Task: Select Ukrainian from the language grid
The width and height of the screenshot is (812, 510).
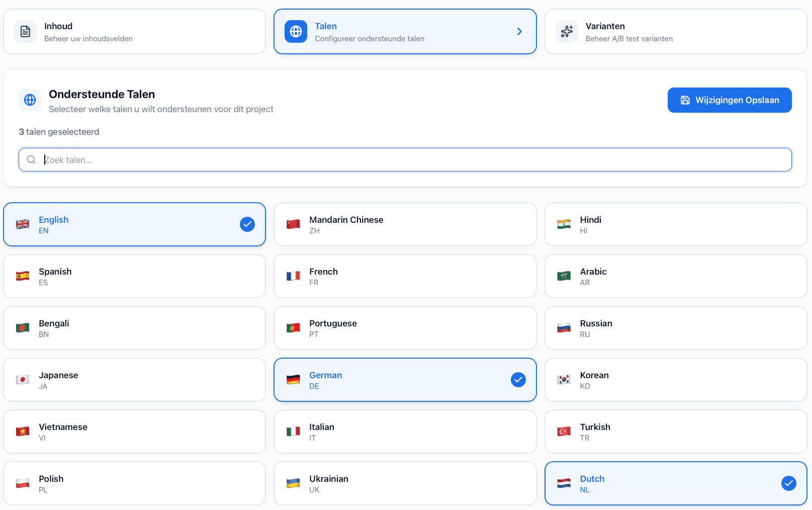Action: click(405, 483)
